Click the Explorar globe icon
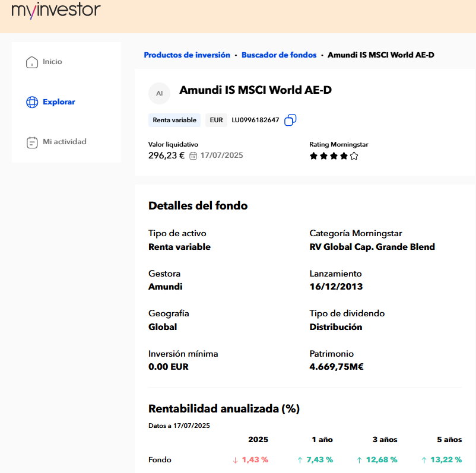This screenshot has height=473, width=476. [32, 102]
